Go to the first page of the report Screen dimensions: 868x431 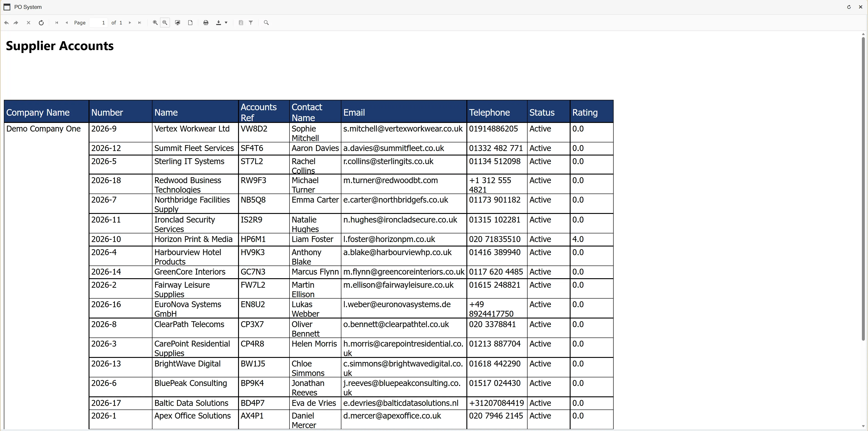57,23
